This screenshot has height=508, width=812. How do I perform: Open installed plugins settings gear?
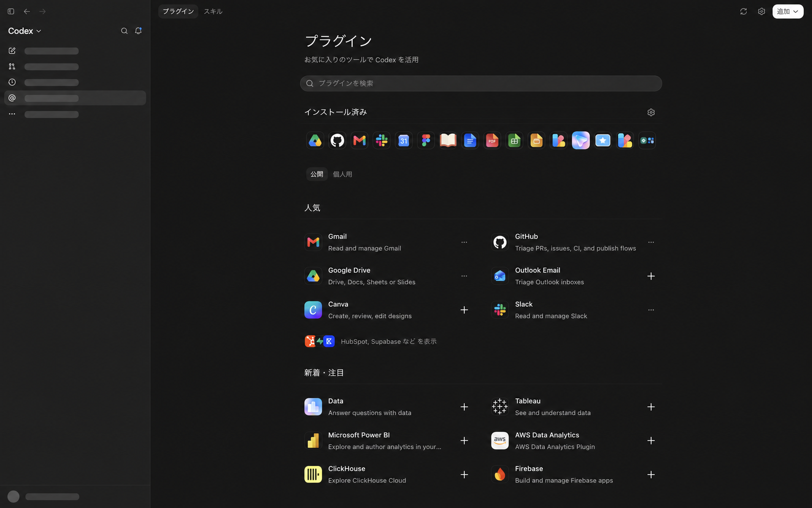click(x=651, y=112)
